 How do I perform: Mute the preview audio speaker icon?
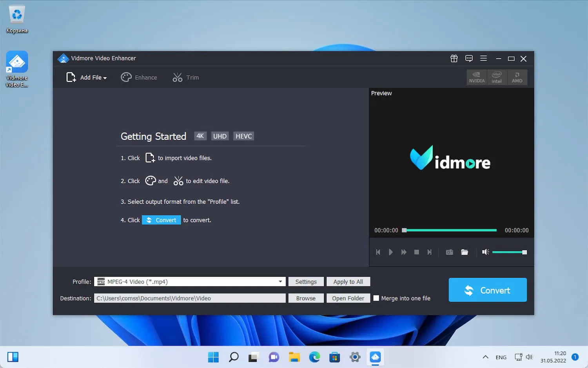(485, 252)
